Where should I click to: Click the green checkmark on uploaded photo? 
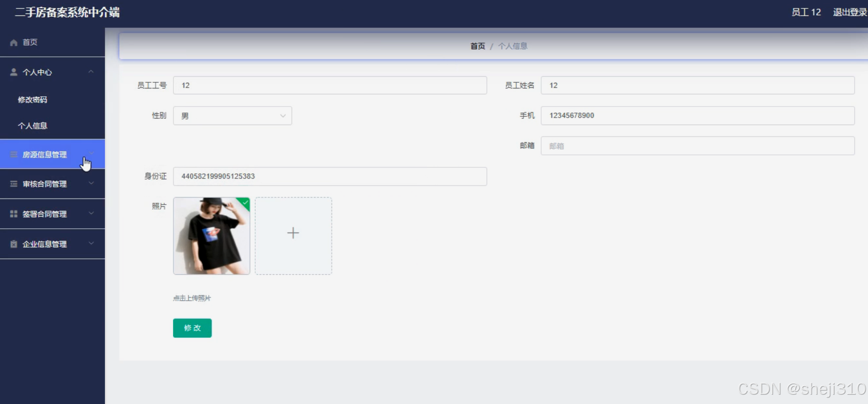click(x=245, y=202)
